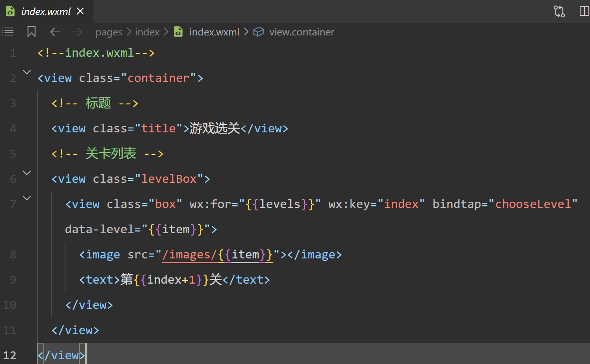
Task: Open the index.wxml breadcrumb item
Action: [x=214, y=32]
